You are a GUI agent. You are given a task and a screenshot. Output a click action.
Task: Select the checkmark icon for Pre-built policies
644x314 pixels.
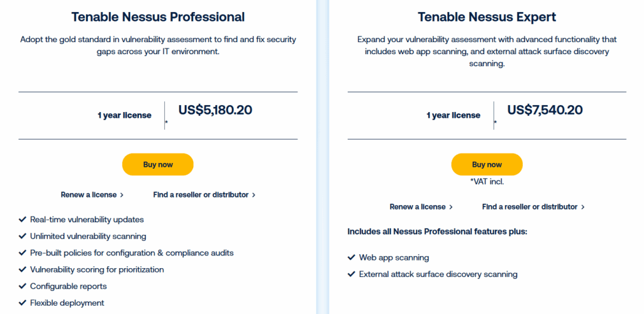[x=22, y=253]
